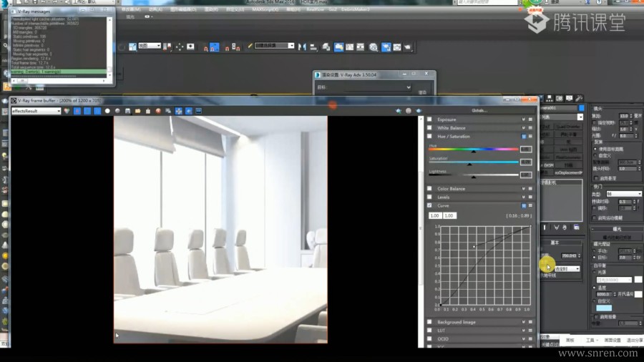Click 退出分享 to stop sharing
644x362 pixels.
coord(635,341)
